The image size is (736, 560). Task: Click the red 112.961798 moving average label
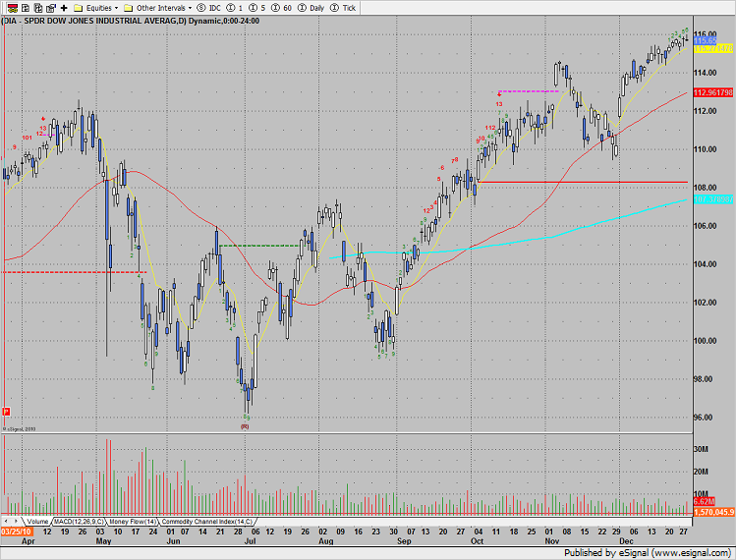point(713,92)
